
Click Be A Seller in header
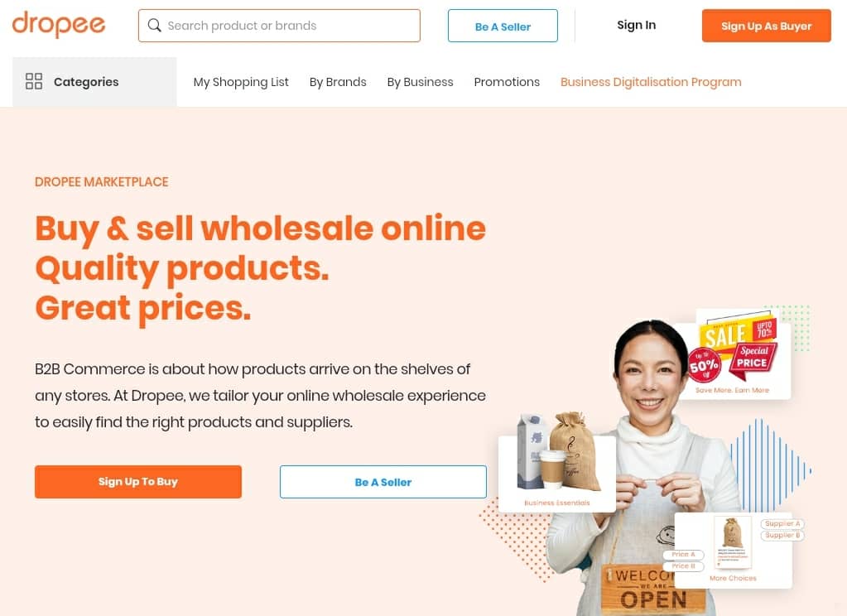(x=503, y=26)
